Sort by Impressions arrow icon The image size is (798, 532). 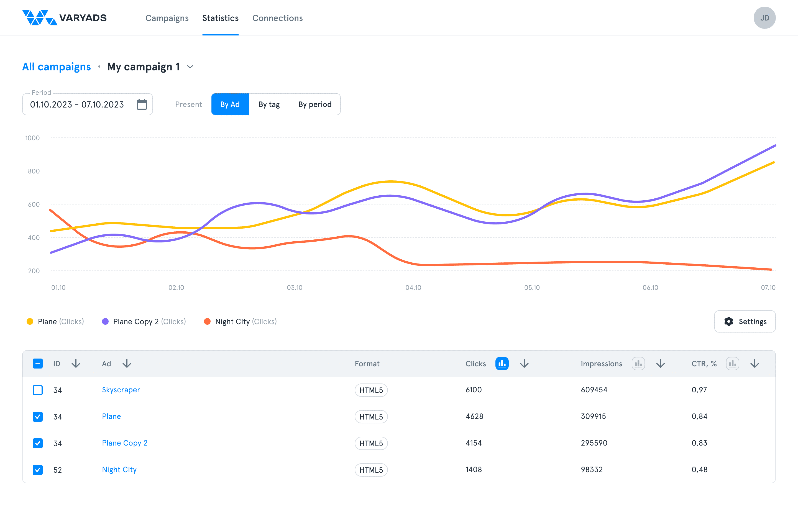[x=660, y=364]
